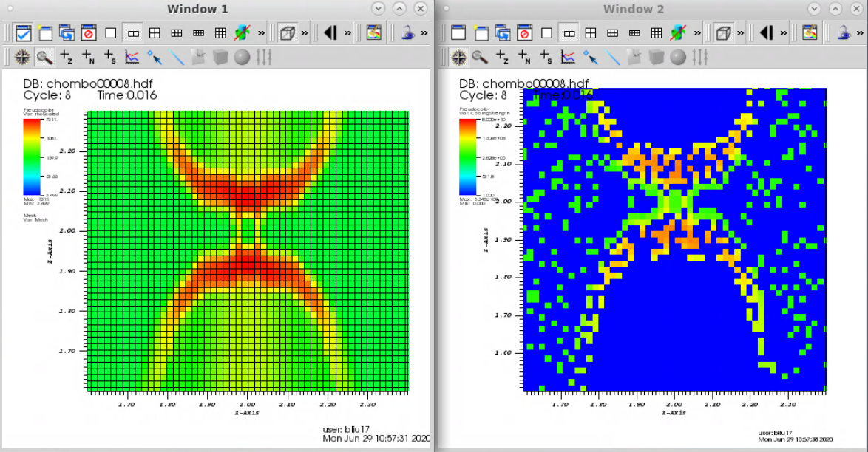Delete Window 2 using the red-circle window icon

pos(524,33)
